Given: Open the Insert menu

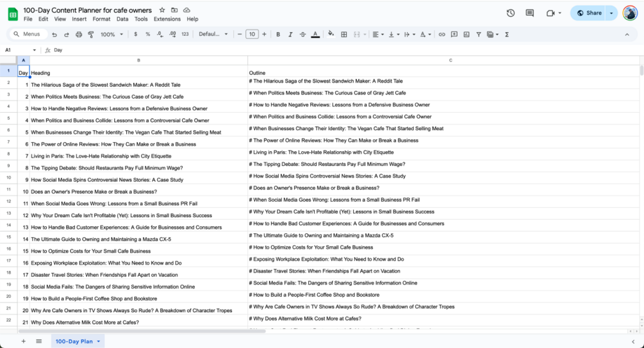Looking at the screenshot, I should 79,19.
